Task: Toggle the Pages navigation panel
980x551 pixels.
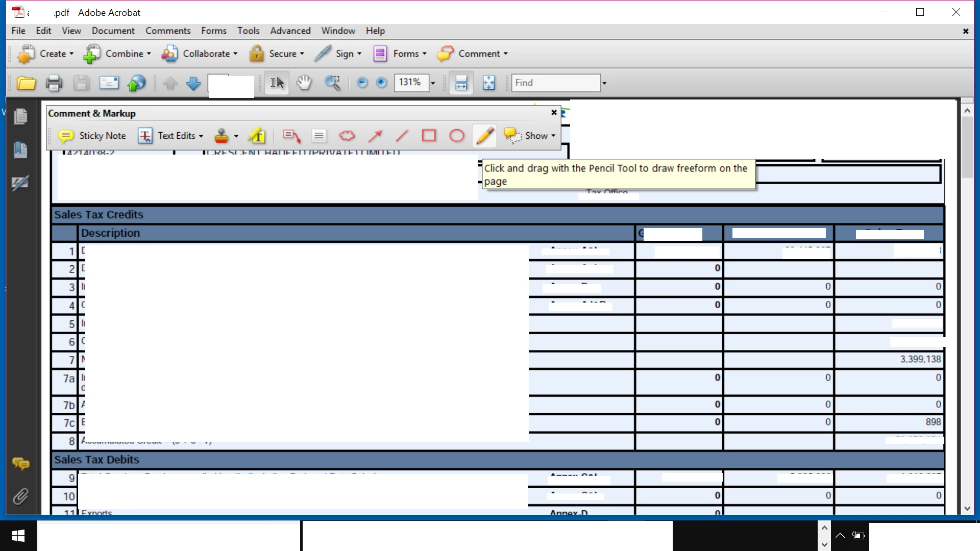Action: pyautogui.click(x=20, y=117)
